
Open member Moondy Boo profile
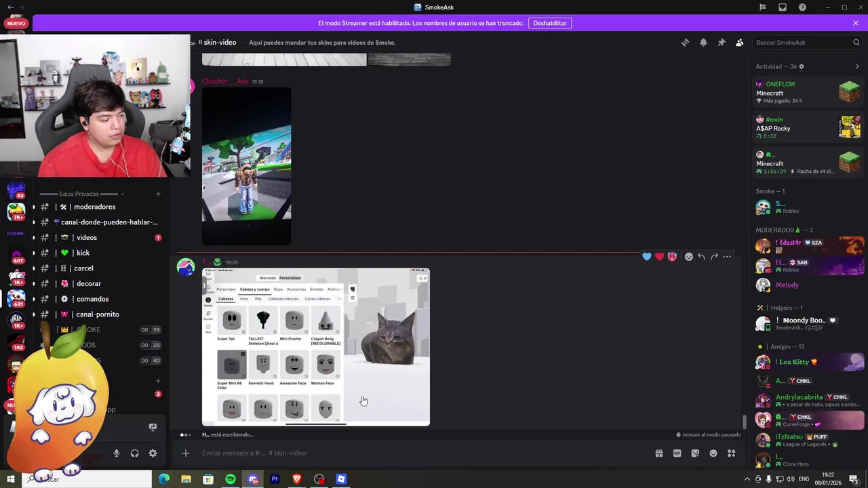pyautogui.click(x=808, y=323)
